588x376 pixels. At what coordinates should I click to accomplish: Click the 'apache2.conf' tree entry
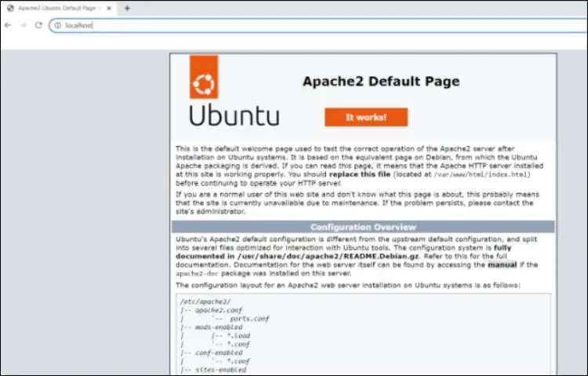[219, 310]
